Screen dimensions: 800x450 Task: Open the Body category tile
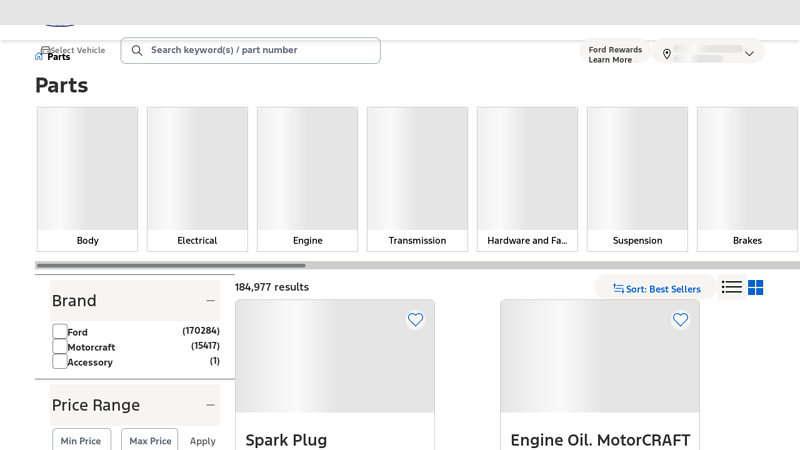[87, 179]
